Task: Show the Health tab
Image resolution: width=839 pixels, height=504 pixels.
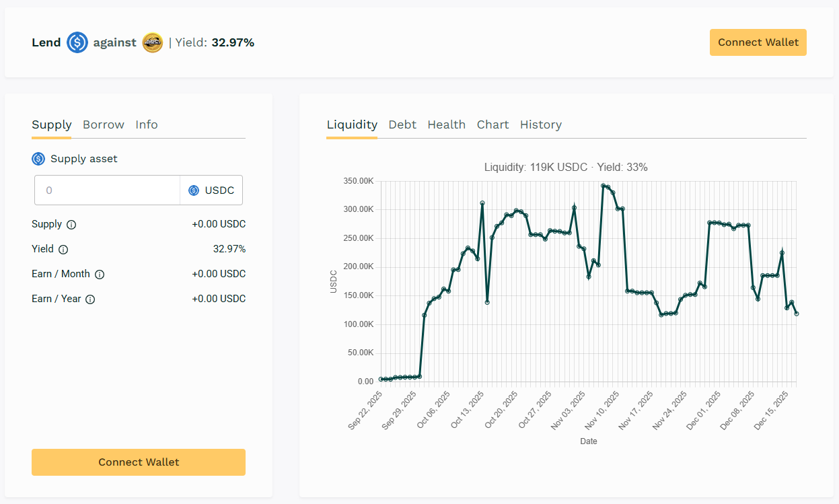Action: point(446,124)
